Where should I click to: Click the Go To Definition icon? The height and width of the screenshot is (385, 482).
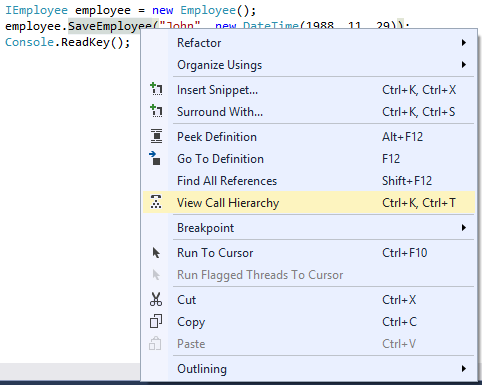coord(155,158)
